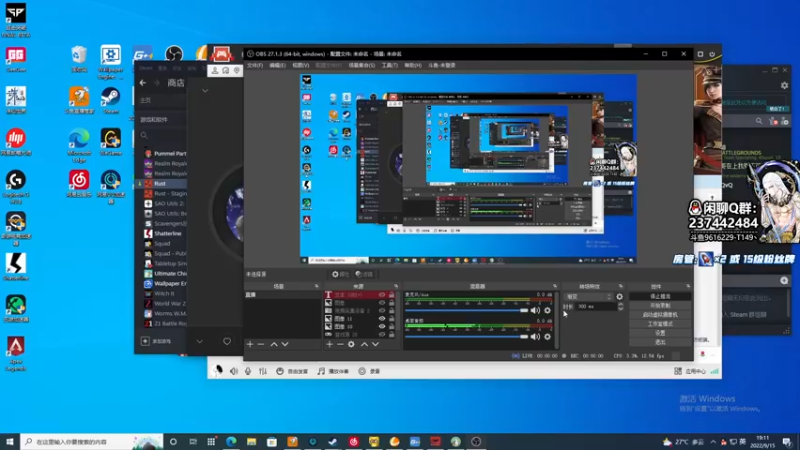800x450 pixels.
Task: Toggle visibility eye of video capture device source
Action: tap(382, 310)
